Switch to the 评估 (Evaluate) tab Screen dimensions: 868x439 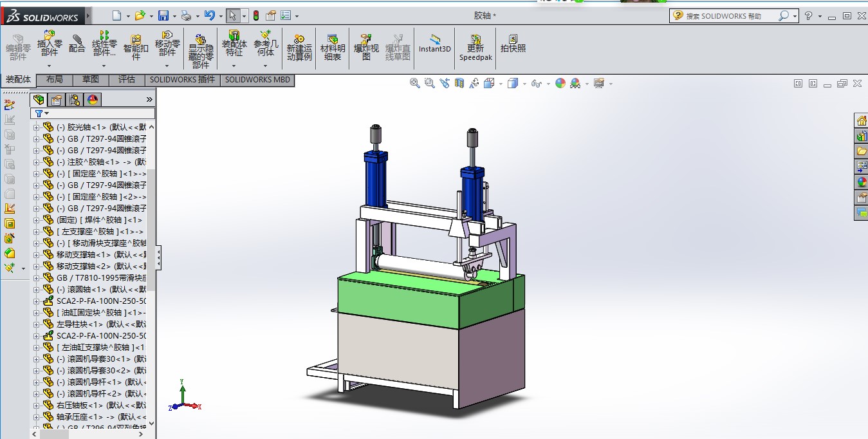(127, 80)
